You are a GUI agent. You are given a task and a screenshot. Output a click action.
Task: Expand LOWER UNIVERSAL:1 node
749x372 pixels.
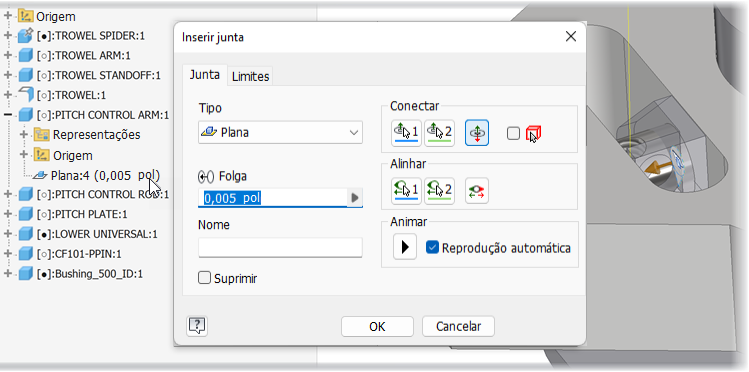7,234
